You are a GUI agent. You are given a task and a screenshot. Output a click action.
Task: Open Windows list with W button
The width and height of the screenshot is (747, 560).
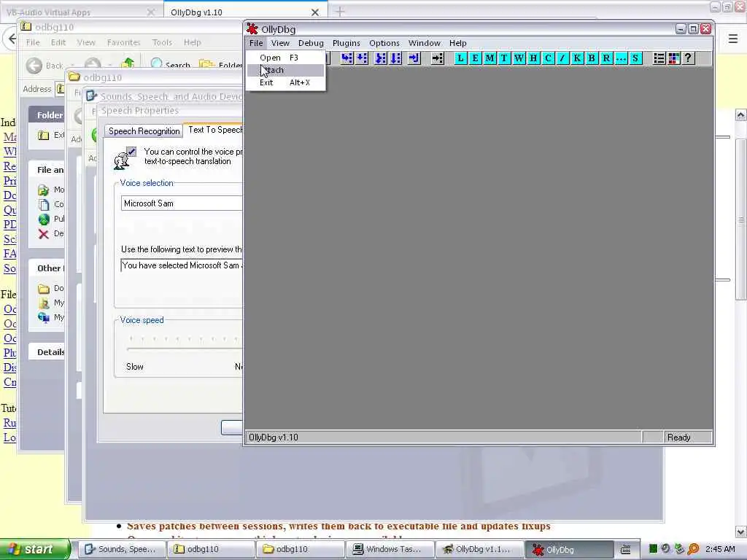pos(519,58)
